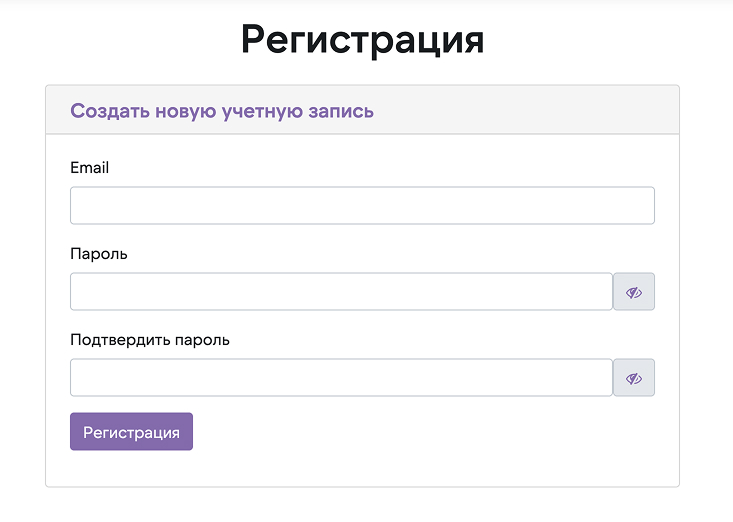733x522 pixels.
Task: Click the eye button beside the confirm password input
Action: 633,378
